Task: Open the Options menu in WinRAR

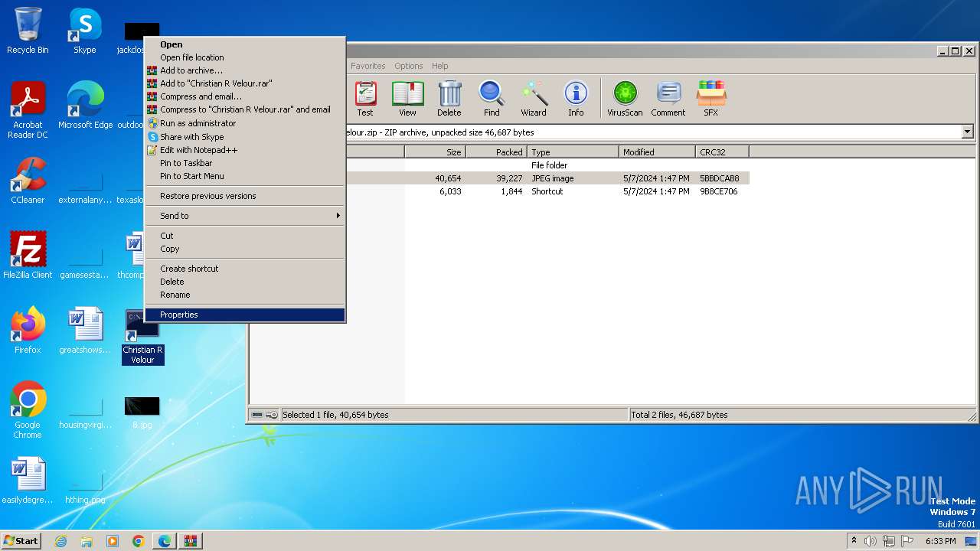Action: click(408, 66)
